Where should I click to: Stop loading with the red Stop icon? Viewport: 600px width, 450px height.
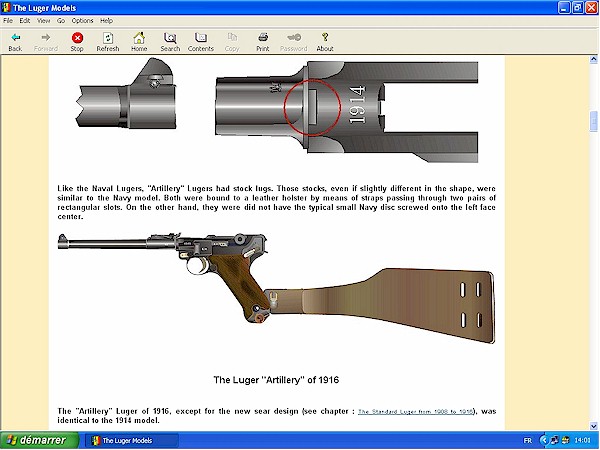tap(77, 42)
